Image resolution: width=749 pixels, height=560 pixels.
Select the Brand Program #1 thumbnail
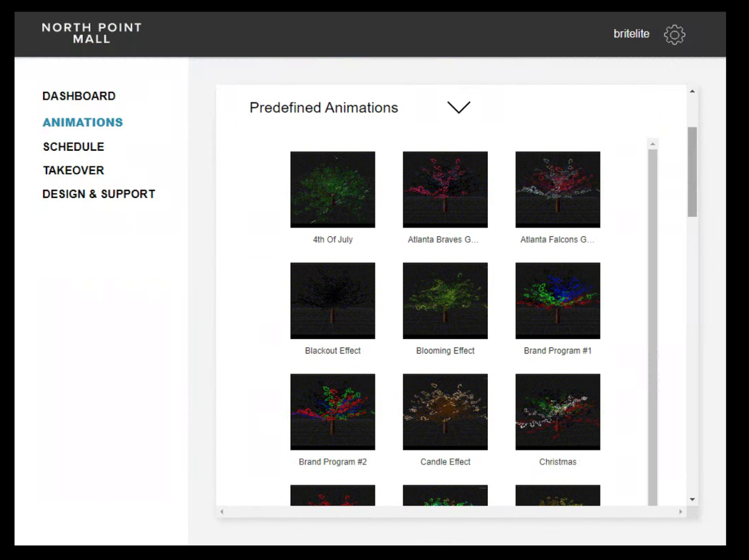point(558,301)
